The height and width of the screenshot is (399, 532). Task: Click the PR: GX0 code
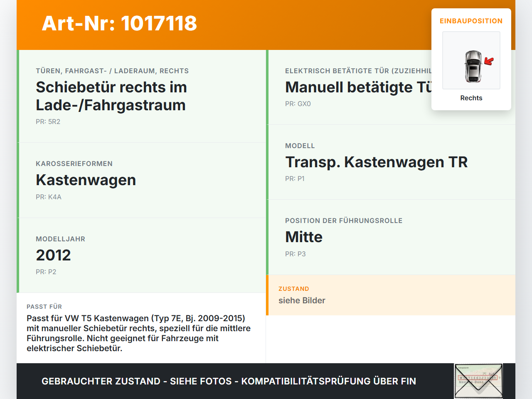(x=298, y=104)
